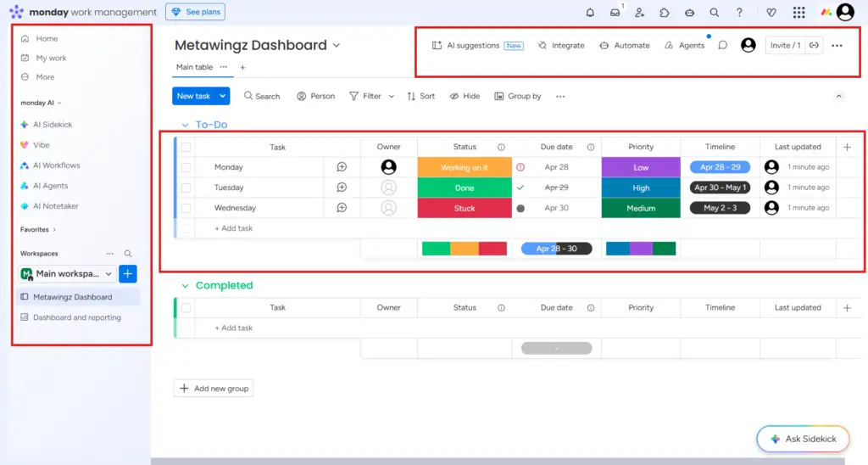This screenshot has height=465, width=868.
Task: Open board options three-dot menu near Invite
Action: (837, 46)
